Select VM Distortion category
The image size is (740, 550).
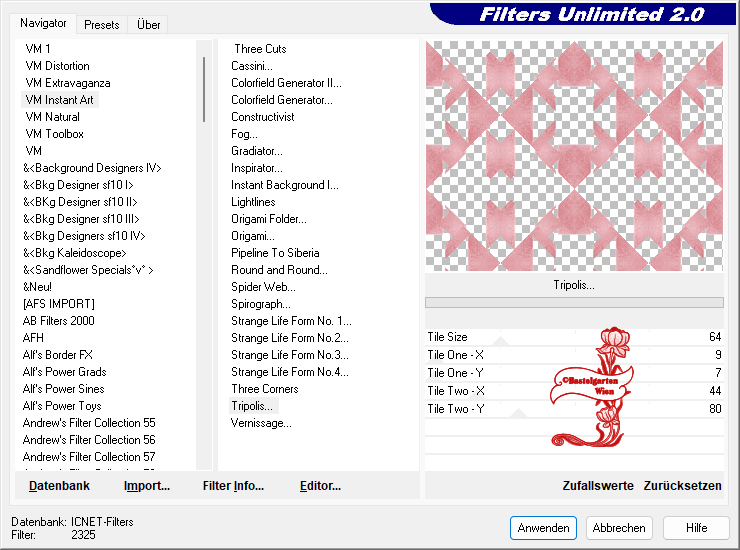point(58,66)
